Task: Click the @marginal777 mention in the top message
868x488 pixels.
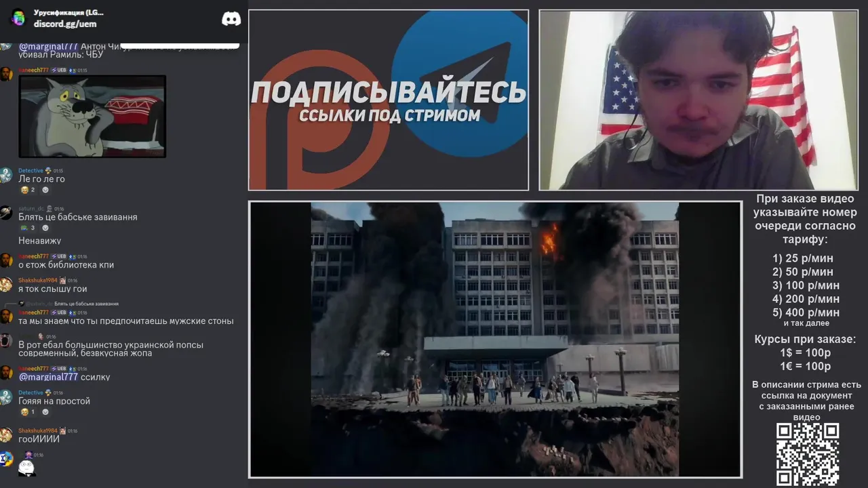Action: coord(48,46)
